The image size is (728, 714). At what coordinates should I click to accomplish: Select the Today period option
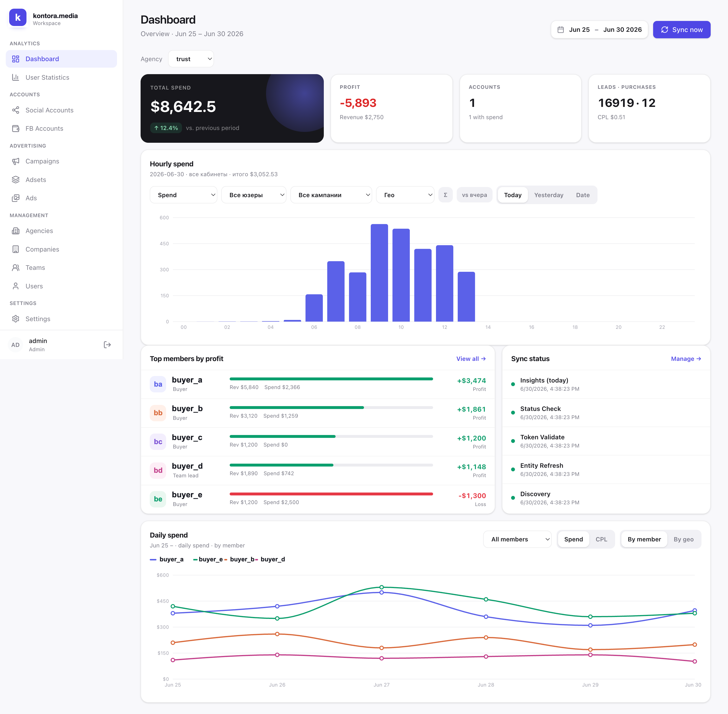pos(513,195)
